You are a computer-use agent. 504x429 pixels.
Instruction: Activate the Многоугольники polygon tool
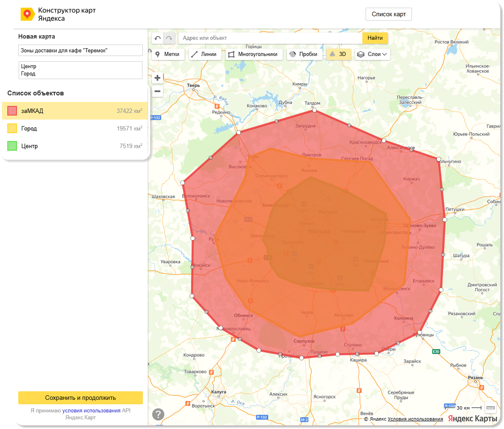click(x=254, y=54)
